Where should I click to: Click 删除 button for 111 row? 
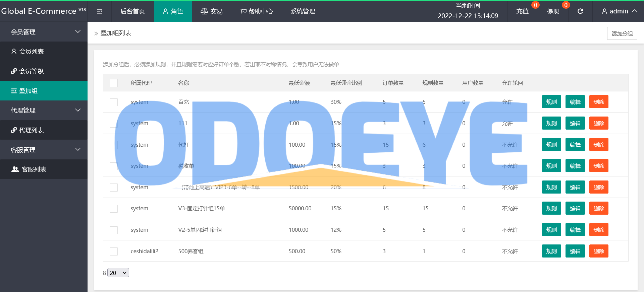point(599,123)
